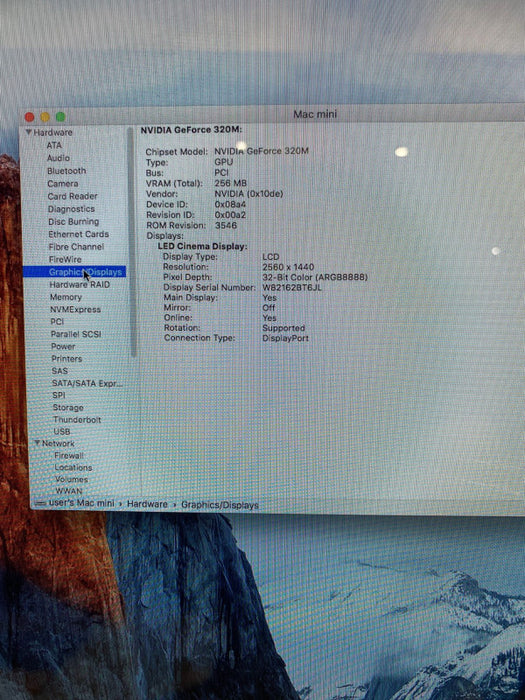The image size is (525, 700).
Task: Select Hardware RAID in the sidebar
Action: 79,284
